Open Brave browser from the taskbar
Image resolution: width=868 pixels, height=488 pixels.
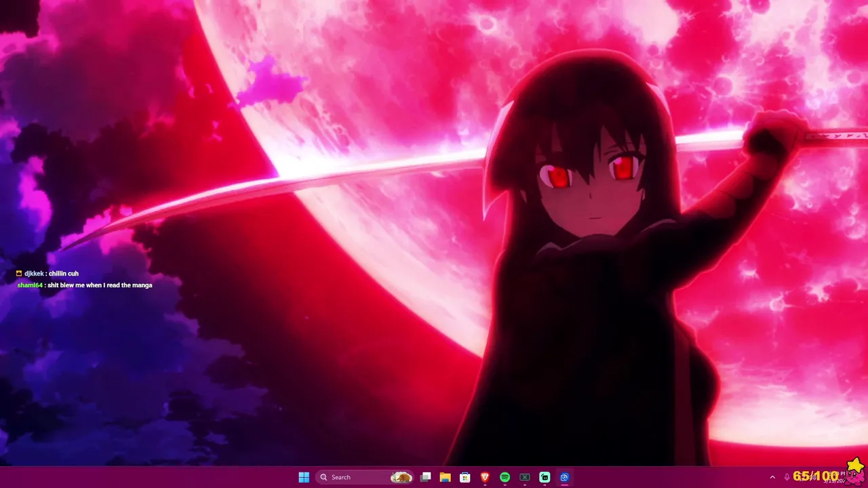point(485,477)
